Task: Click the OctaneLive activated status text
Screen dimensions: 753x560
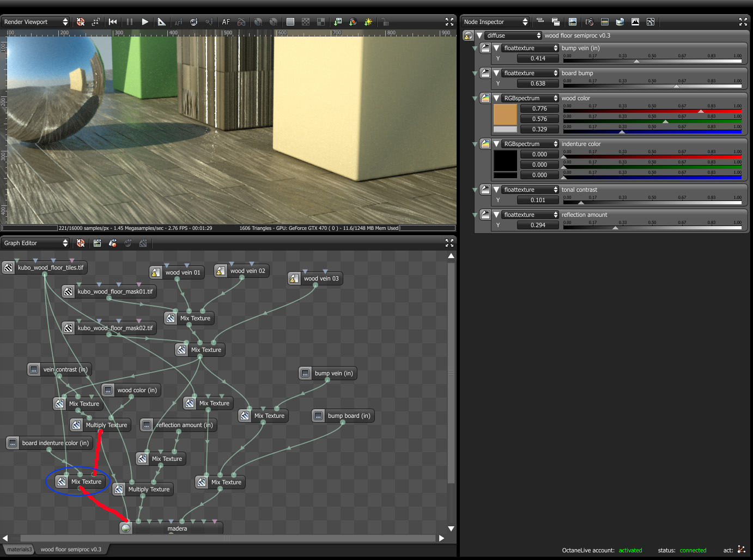Action: click(630, 550)
